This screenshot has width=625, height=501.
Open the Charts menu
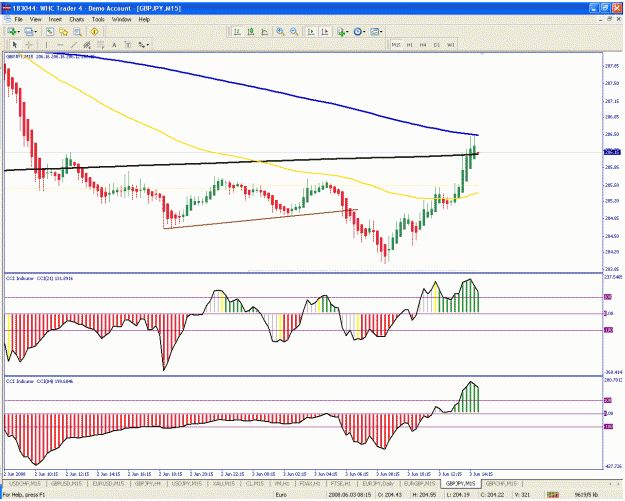[x=77, y=19]
